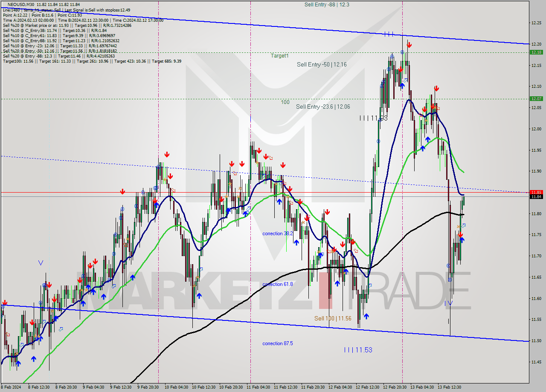Screen dimensions: 546x392
Task: Click the Target100: 11.56 targets line
Action: click(92, 61)
